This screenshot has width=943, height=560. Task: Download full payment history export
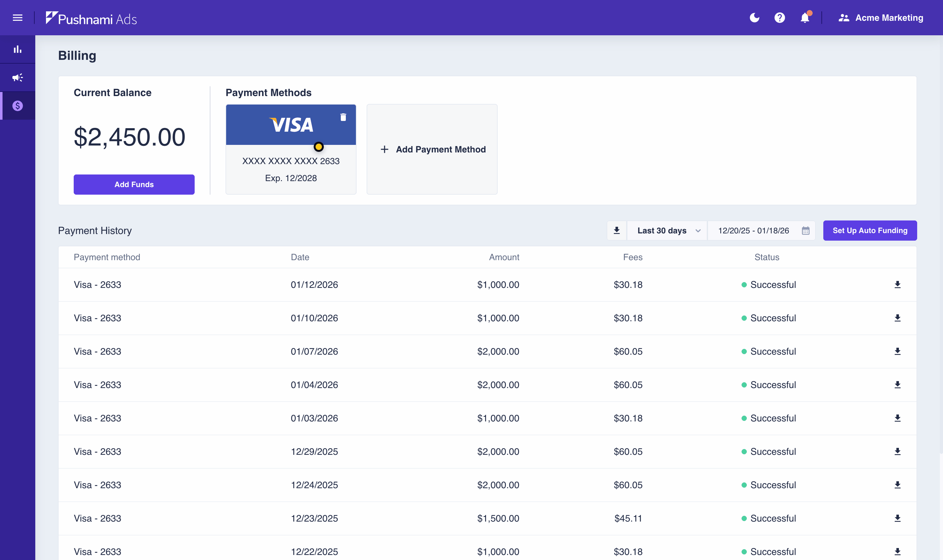pos(617,231)
